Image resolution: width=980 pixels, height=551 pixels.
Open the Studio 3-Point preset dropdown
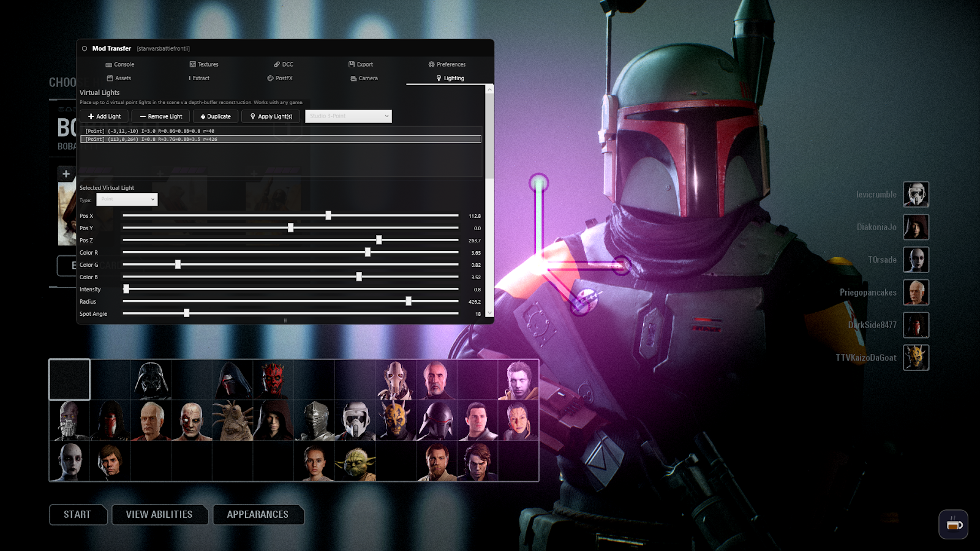click(x=348, y=116)
